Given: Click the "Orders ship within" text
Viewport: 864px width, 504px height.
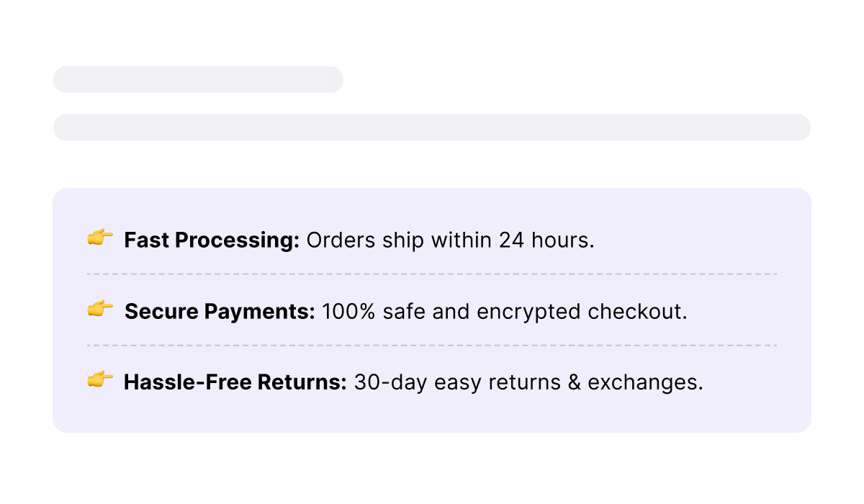Looking at the screenshot, I should (x=400, y=240).
